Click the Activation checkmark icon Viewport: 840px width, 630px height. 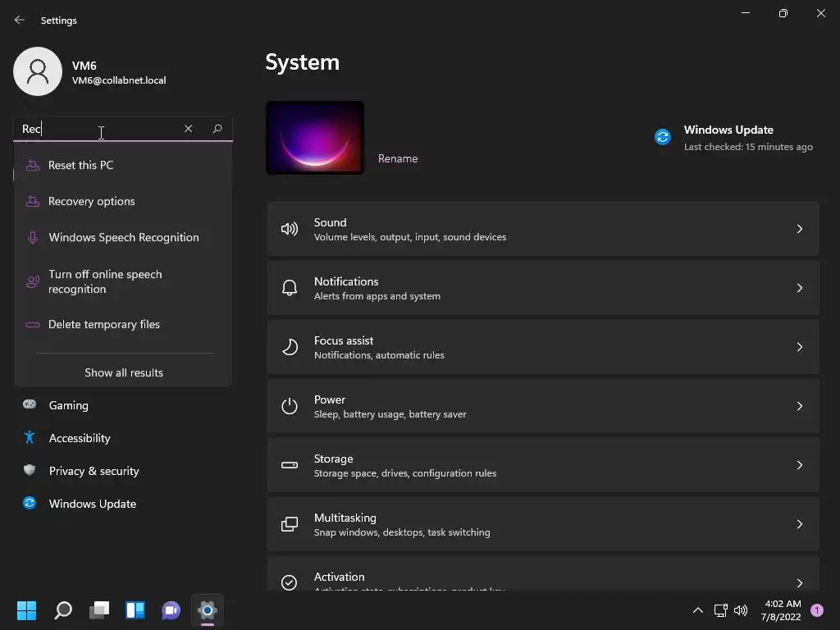290,582
